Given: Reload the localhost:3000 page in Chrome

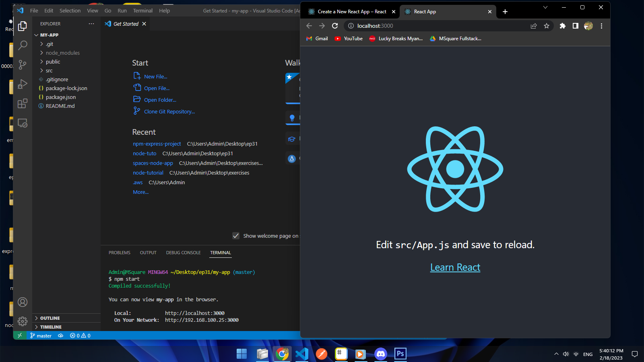Looking at the screenshot, I should [x=335, y=26].
